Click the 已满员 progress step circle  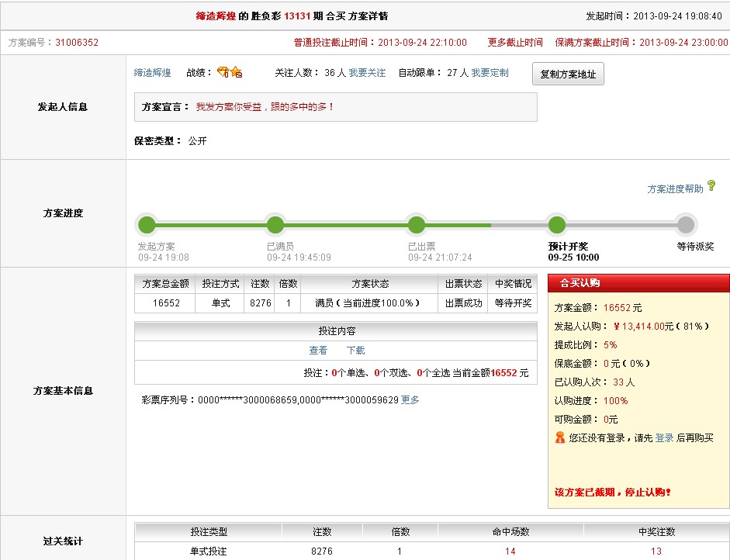(275, 225)
